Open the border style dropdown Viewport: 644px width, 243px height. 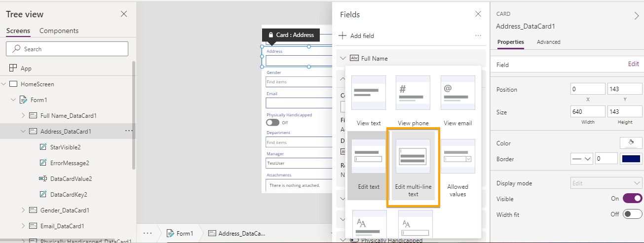581,159
